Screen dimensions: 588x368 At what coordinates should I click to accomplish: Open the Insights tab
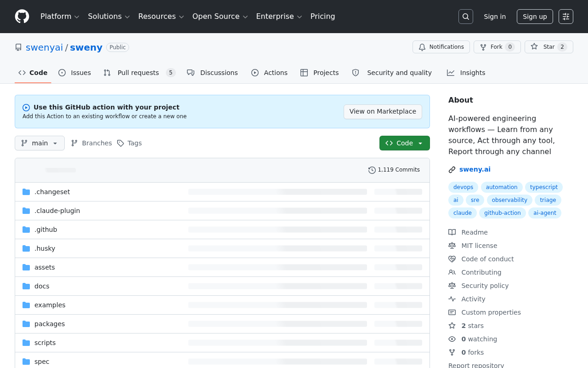point(466,73)
